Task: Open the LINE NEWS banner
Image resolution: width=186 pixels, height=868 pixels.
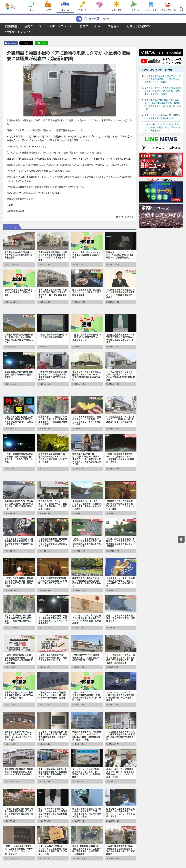Action: coord(161,139)
